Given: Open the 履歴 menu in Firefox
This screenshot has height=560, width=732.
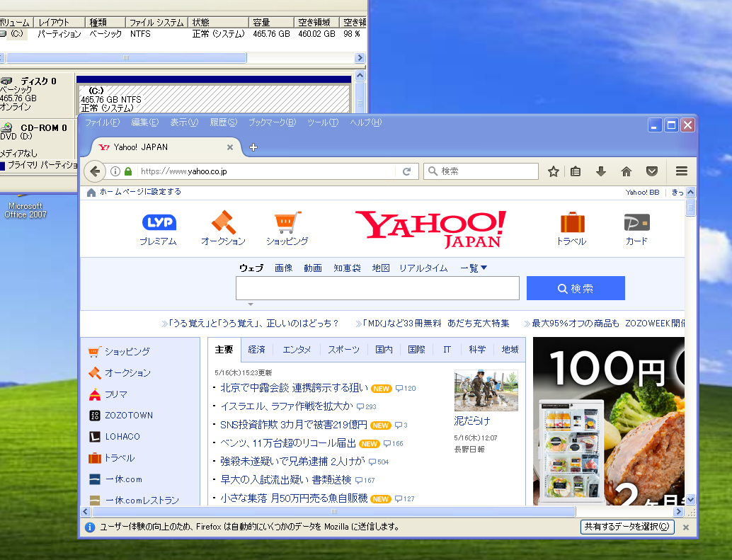Looking at the screenshot, I should point(223,122).
